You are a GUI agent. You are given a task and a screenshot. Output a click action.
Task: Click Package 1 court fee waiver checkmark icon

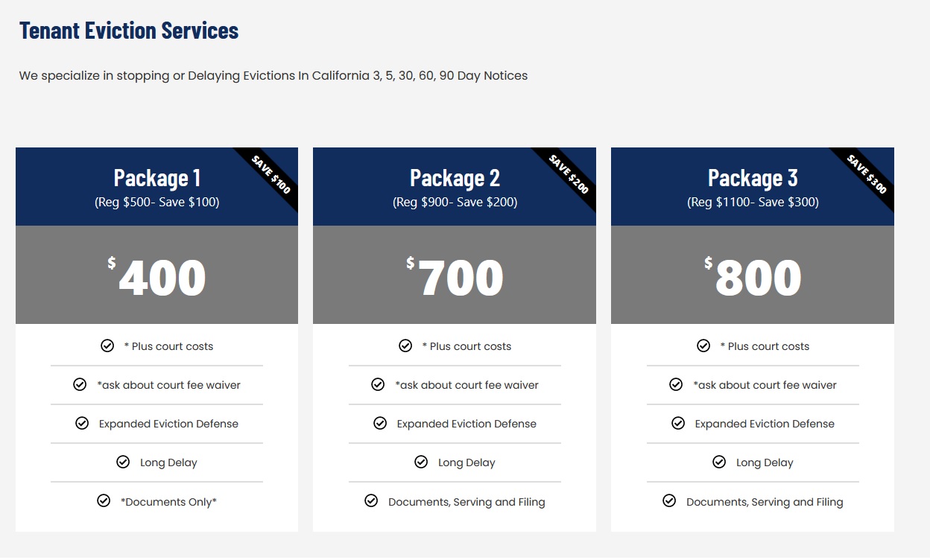[x=80, y=384]
